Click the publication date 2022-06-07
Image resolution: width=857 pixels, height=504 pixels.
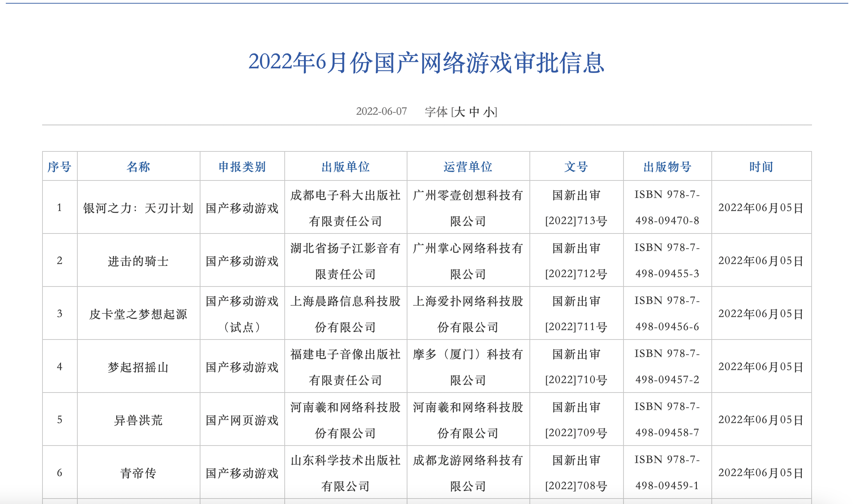pos(381,111)
